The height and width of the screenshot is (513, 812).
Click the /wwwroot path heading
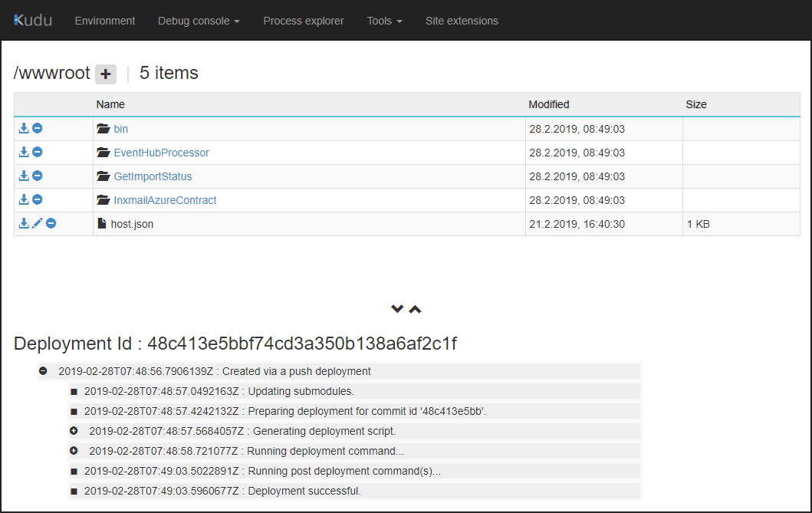52,73
